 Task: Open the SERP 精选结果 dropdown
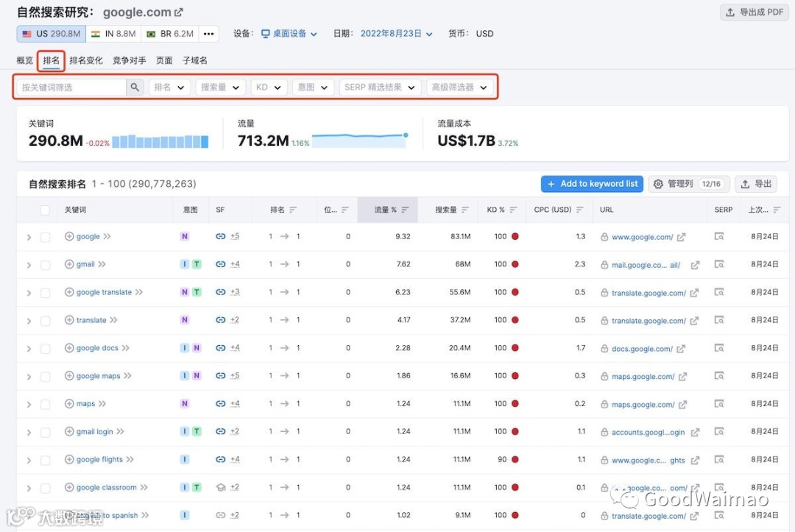tap(380, 87)
